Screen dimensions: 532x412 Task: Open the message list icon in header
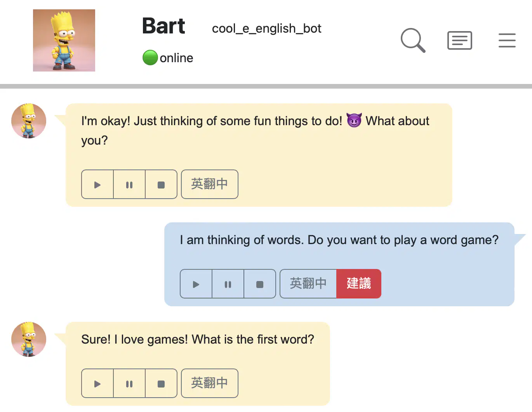point(460,40)
